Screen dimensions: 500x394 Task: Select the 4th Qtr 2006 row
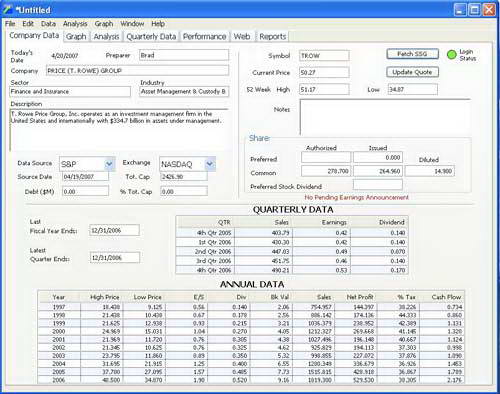tap(292, 270)
